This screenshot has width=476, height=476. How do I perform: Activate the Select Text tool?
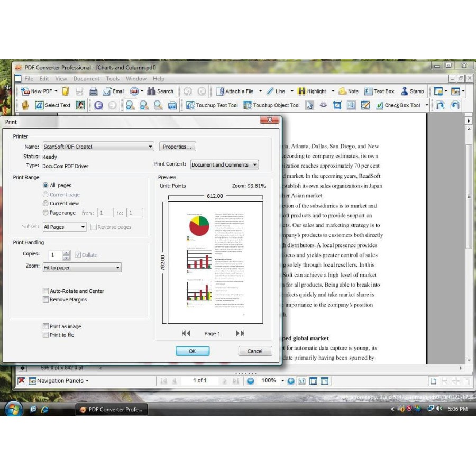coord(52,105)
